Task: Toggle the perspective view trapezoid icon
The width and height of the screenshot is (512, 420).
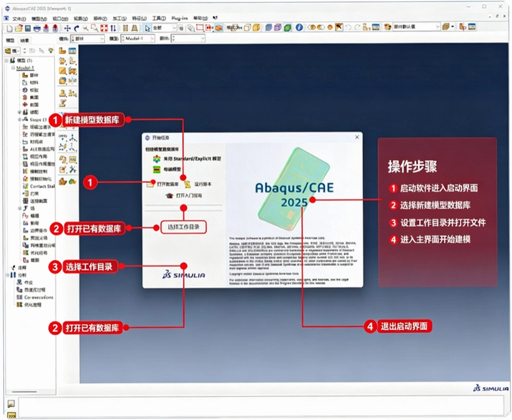Action: click(134, 28)
